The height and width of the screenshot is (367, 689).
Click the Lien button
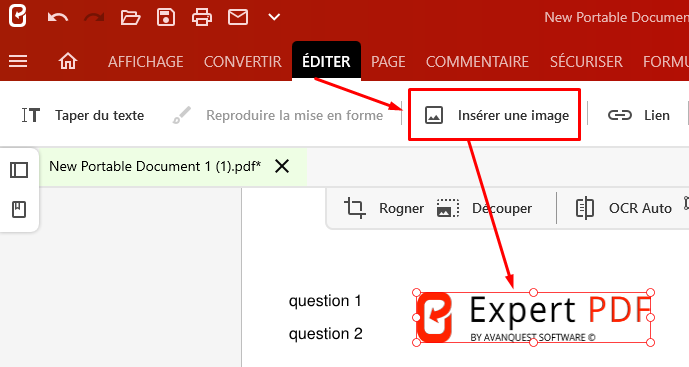pyautogui.click(x=639, y=115)
